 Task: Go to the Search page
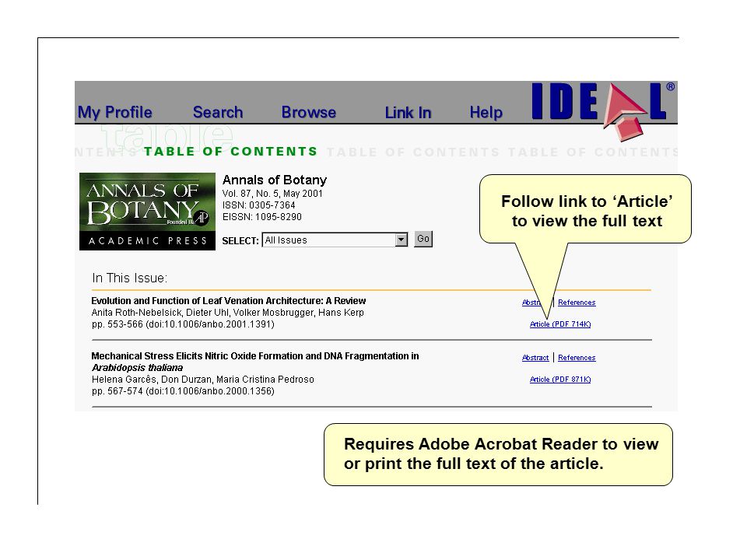click(218, 112)
